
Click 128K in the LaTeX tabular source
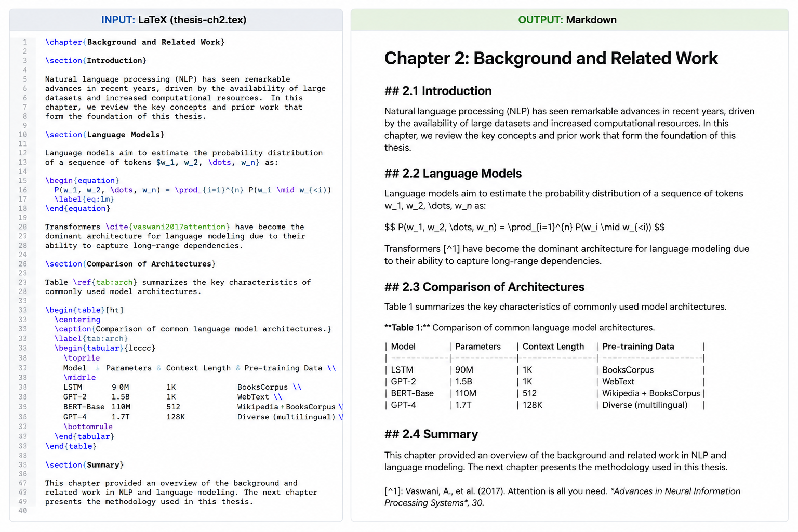tap(176, 417)
